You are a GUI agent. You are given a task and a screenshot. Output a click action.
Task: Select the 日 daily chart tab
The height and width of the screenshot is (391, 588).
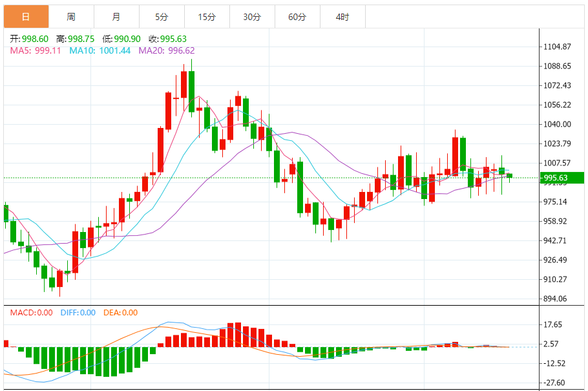point(26,17)
